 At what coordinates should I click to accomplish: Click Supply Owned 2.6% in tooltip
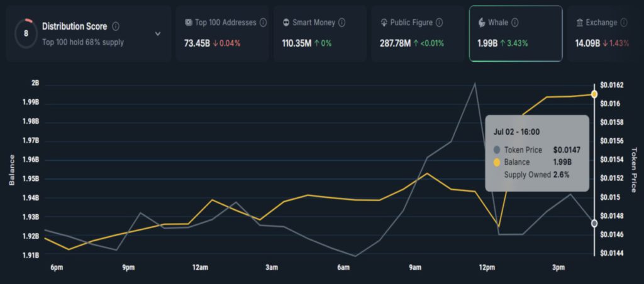click(x=537, y=175)
